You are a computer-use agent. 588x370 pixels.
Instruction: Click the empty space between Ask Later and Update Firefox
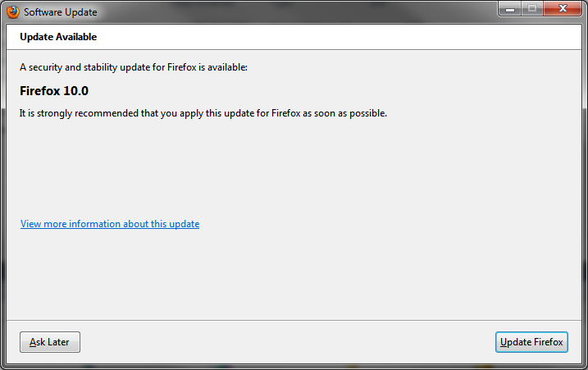pos(287,342)
